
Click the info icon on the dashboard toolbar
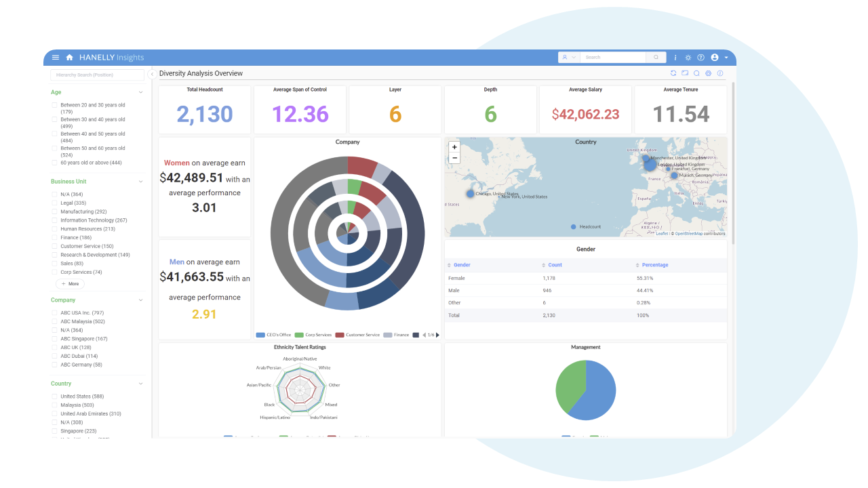719,73
